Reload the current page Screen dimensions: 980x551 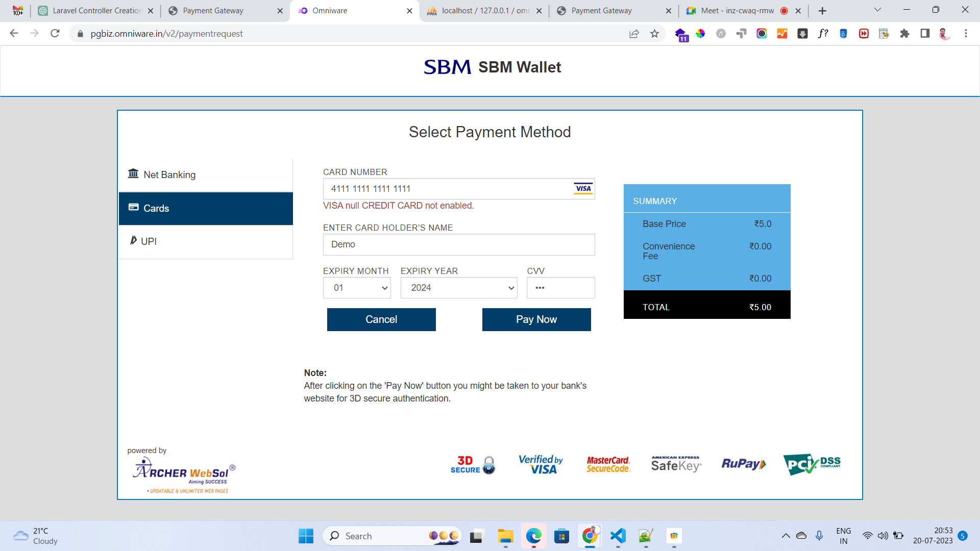pos(55,34)
